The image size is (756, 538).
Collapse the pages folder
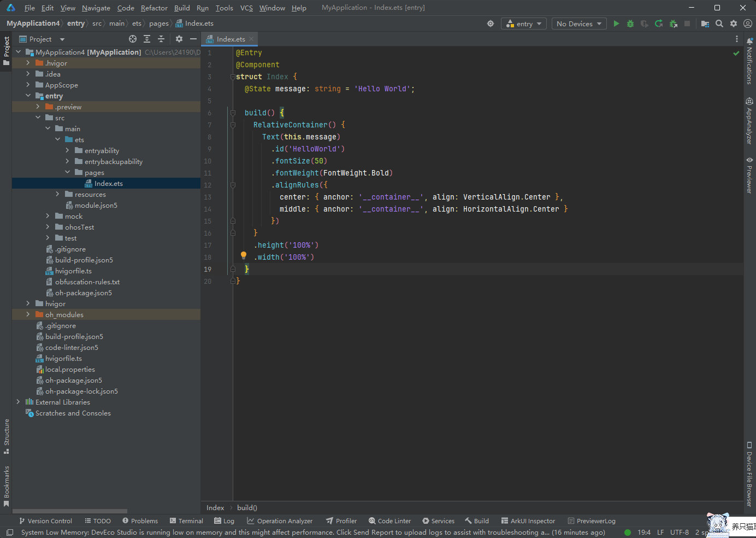(x=67, y=172)
